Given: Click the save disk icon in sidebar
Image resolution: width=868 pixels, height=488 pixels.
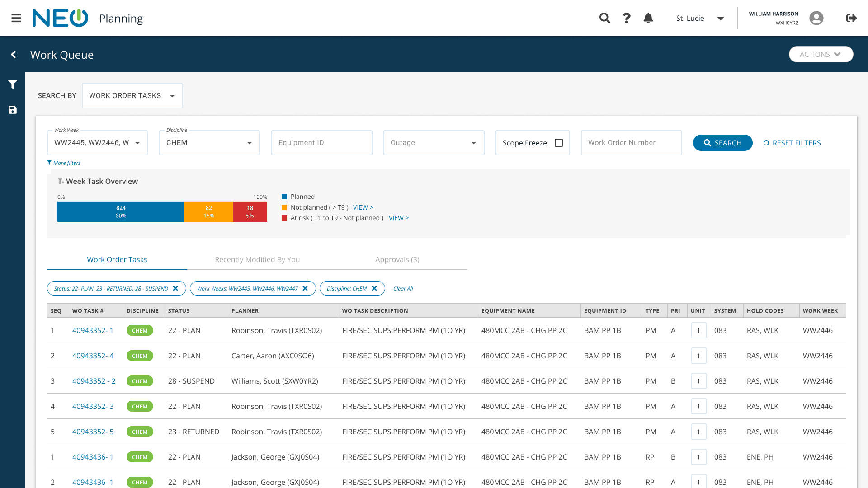Looking at the screenshot, I should click(x=13, y=110).
